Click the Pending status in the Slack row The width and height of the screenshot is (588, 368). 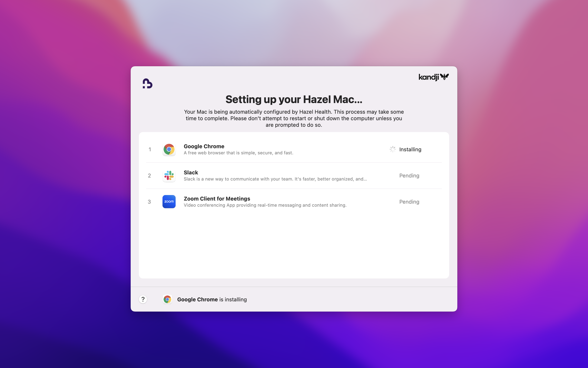[x=409, y=175]
